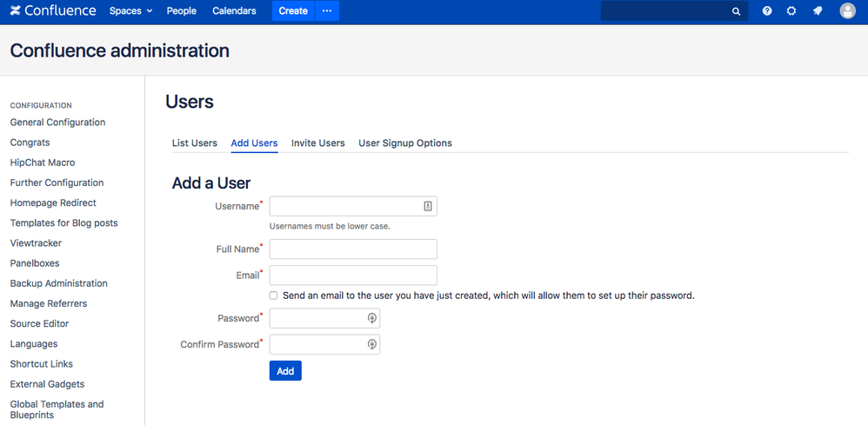
Task: Click the Add button to submit
Action: (285, 371)
